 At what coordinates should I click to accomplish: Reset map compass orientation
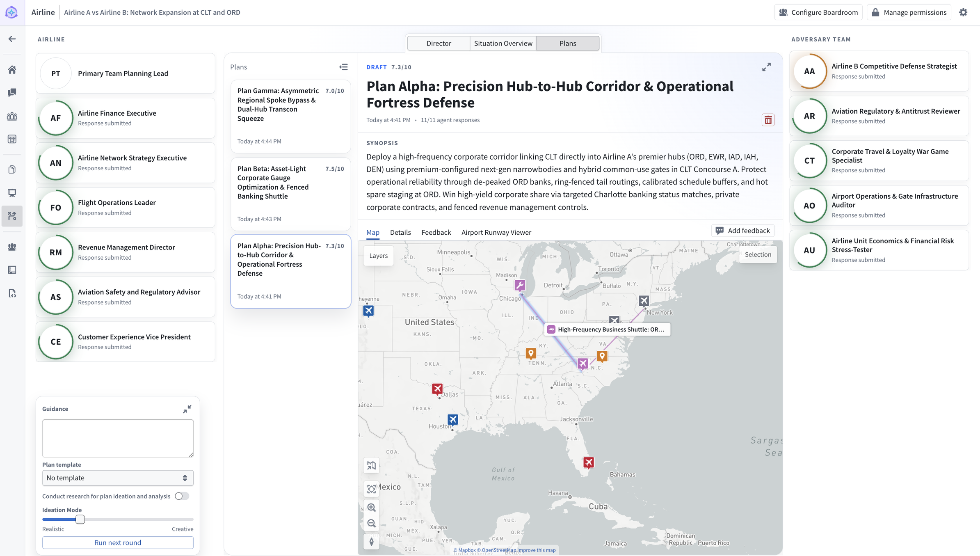(372, 542)
